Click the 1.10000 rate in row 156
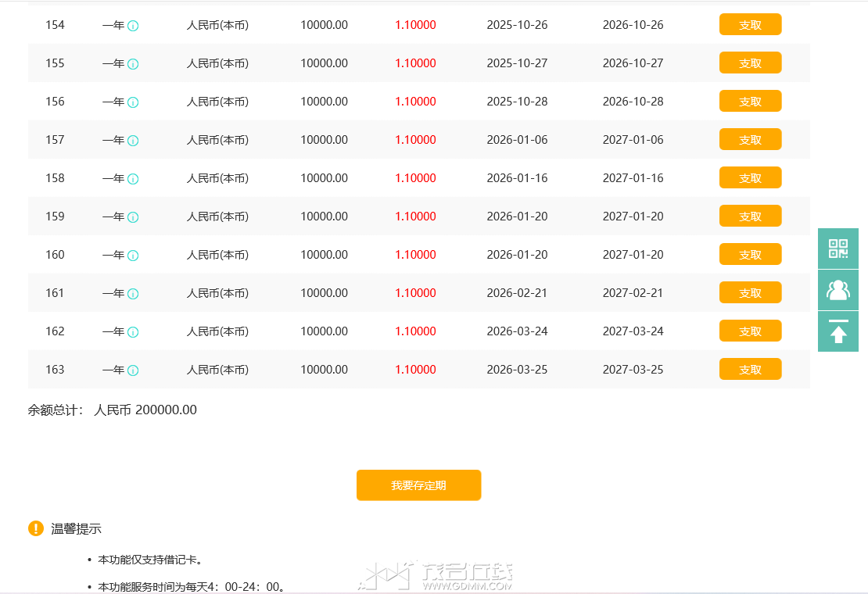Viewport: 868px width, 594px height. coord(415,102)
